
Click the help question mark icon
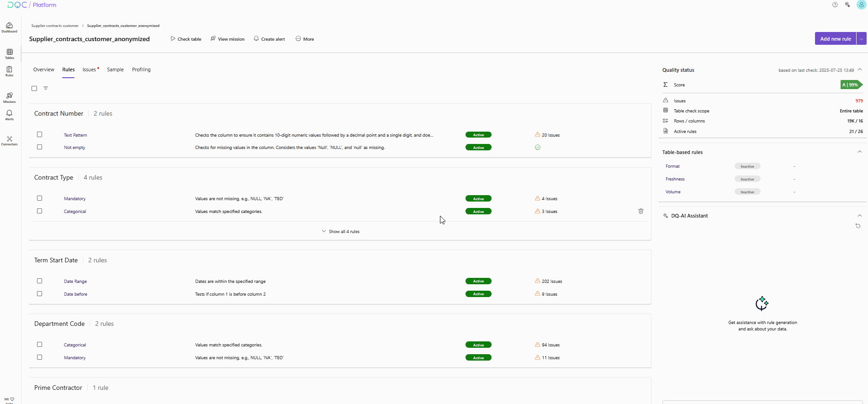(835, 5)
